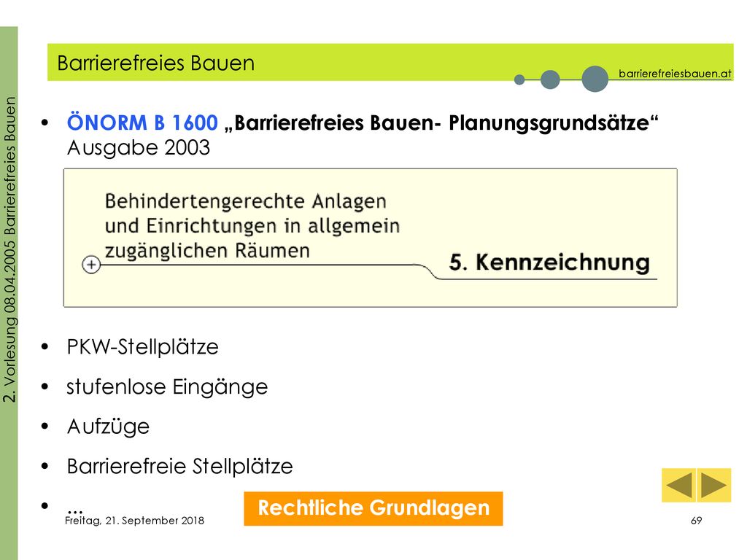Click the date Freitag, 21. September 2018

click(x=134, y=521)
